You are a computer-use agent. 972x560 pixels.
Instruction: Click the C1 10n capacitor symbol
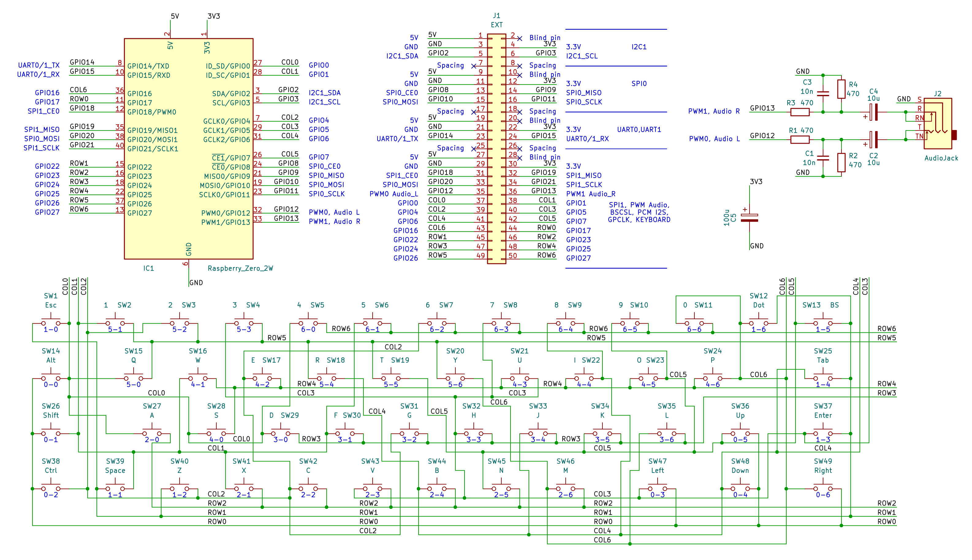[823, 158]
